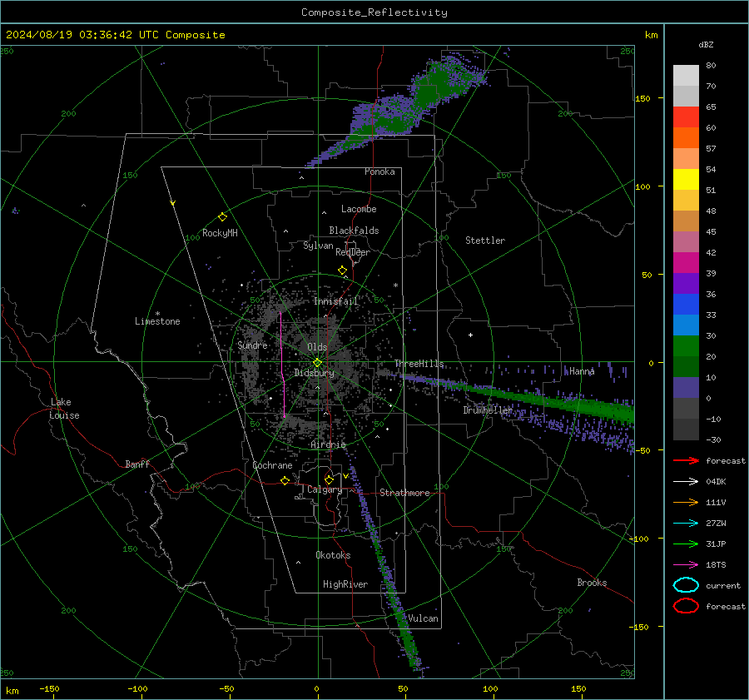Click the Stettler city label
Image resolution: width=749 pixels, height=700 pixels.
click(485, 241)
